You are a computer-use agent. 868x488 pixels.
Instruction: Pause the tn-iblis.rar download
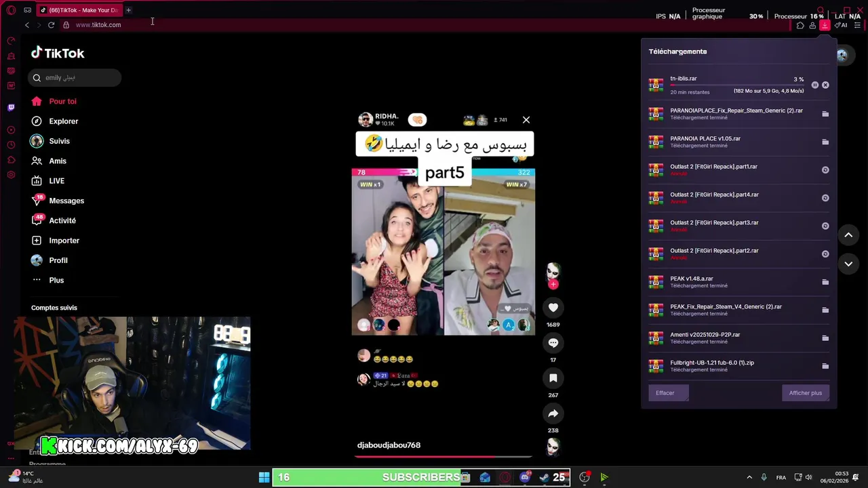(815, 85)
